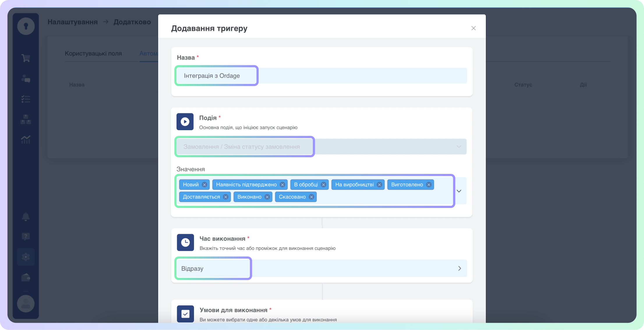This screenshot has width=644, height=330.
Task: Remove the 'Скасовано' status tag
Action: tap(311, 197)
